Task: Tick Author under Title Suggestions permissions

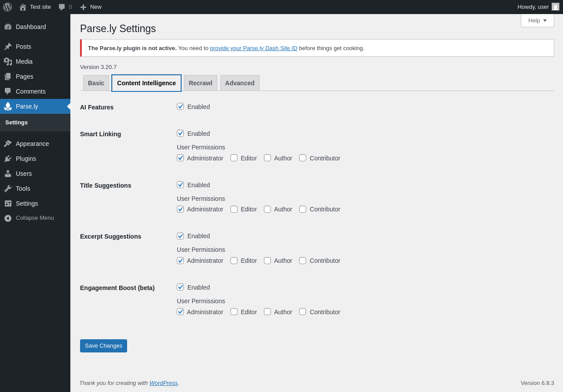Action: coord(267,209)
